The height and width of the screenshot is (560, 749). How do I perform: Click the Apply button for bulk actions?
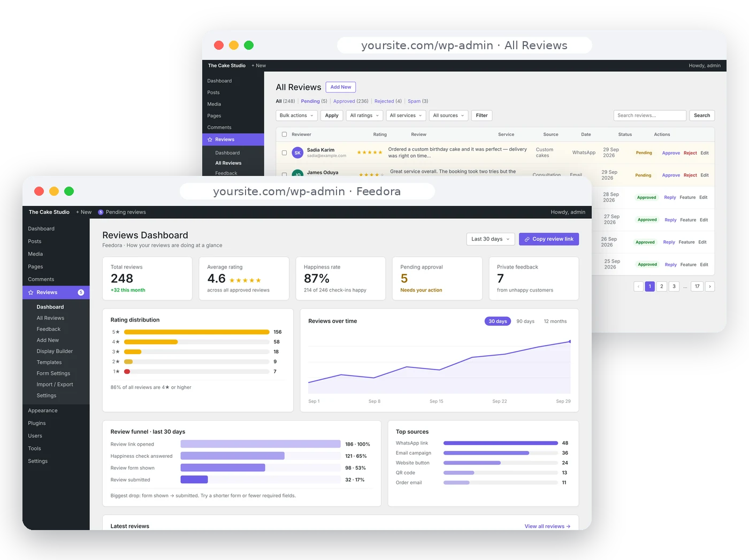[x=332, y=116]
